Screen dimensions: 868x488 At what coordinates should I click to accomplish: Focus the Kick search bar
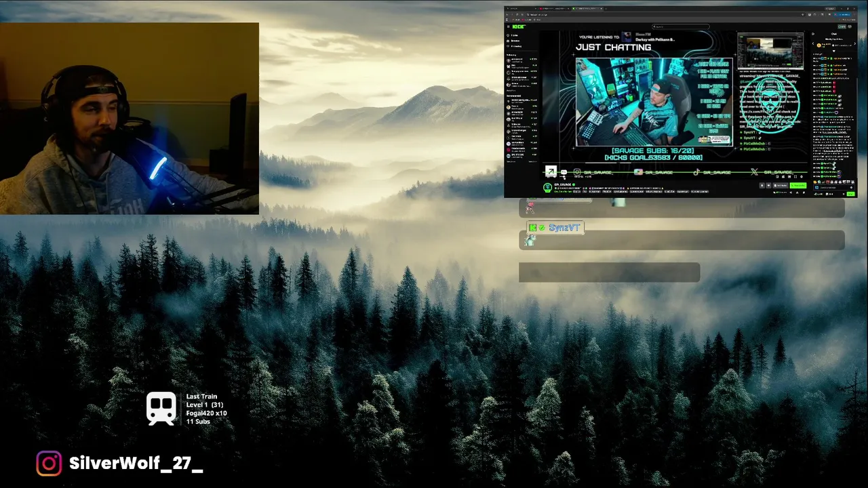click(680, 26)
